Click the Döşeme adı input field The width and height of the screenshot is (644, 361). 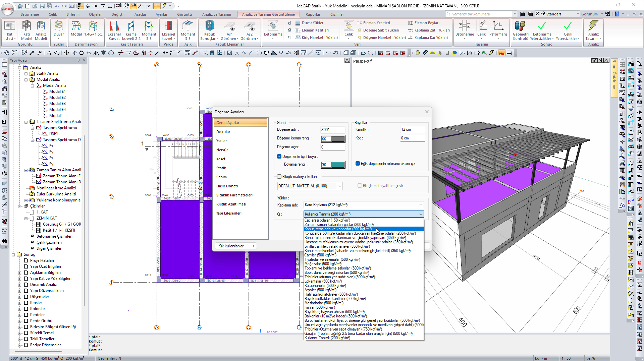332,130
